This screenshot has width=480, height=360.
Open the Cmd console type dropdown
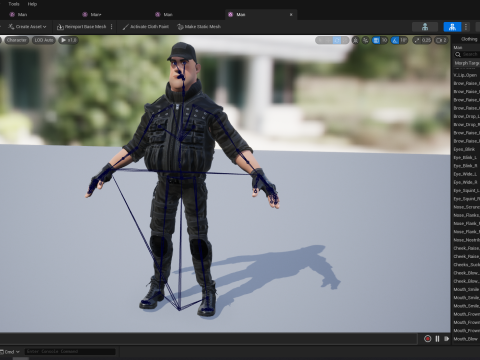click(x=10, y=352)
